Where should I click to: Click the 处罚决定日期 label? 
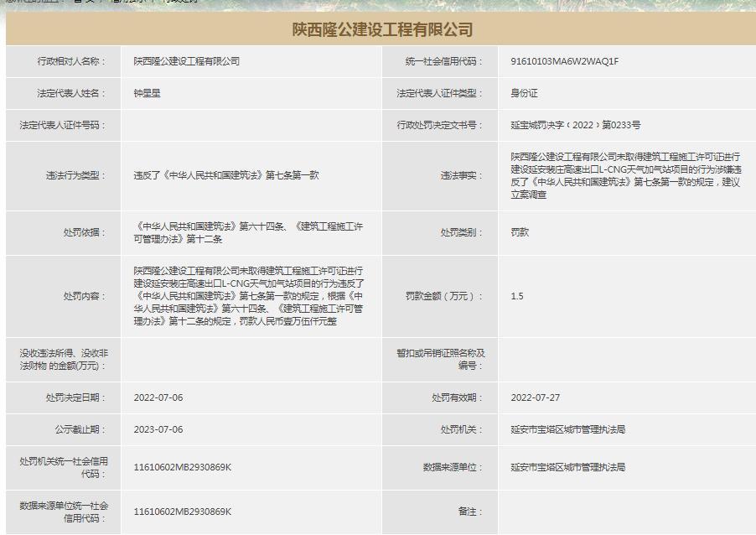(75, 397)
